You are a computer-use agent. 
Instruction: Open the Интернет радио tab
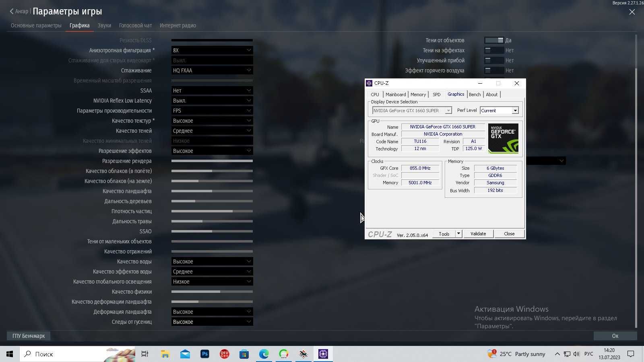coord(178,25)
